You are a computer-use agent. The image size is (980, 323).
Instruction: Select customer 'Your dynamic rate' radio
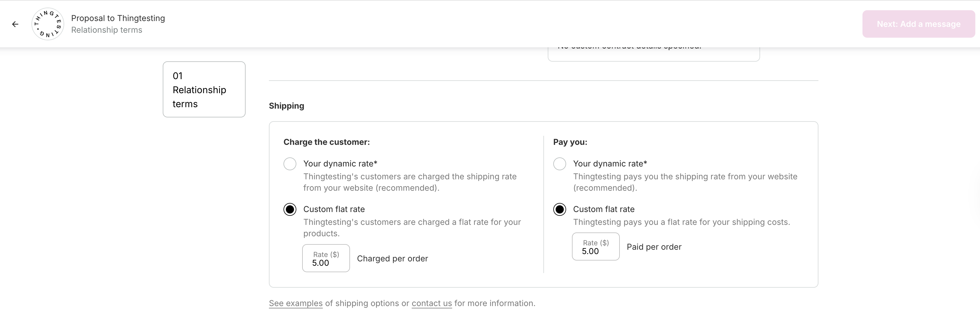click(290, 164)
